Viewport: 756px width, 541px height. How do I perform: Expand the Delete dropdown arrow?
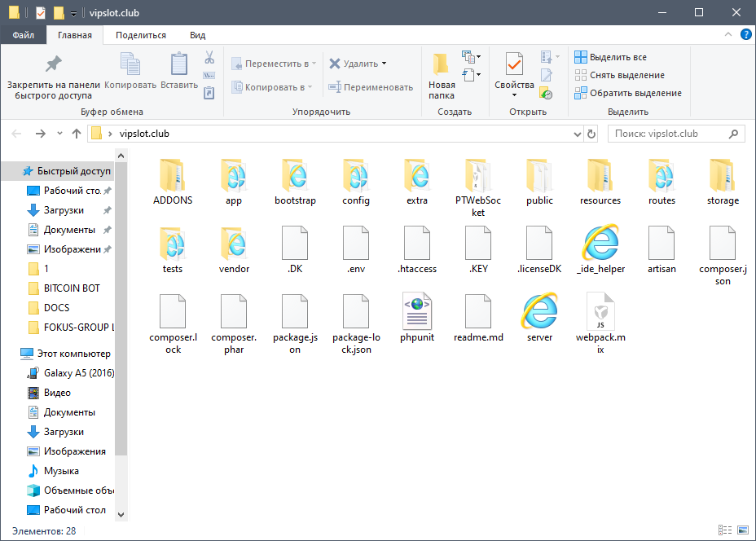(x=385, y=64)
